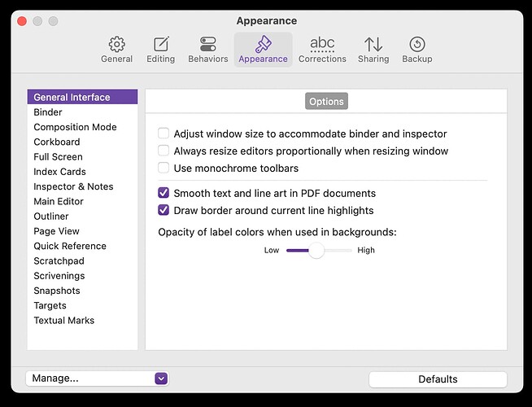Select Composition Mode in the sidebar

pyautogui.click(x=82, y=127)
